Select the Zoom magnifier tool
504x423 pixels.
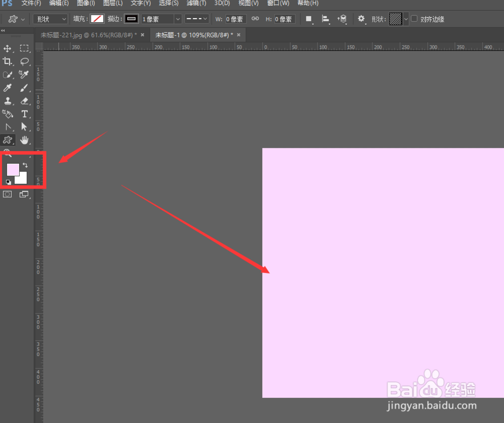(x=8, y=153)
